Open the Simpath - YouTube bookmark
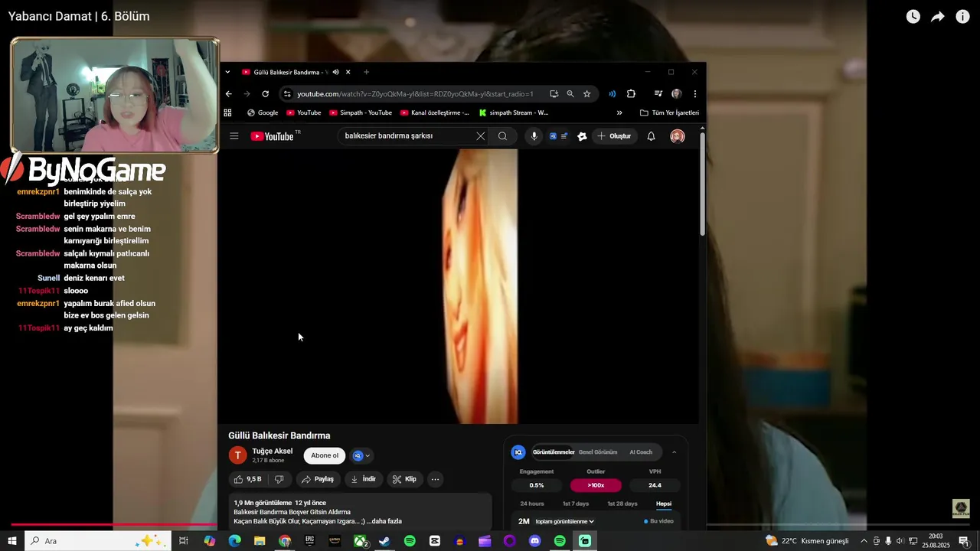The image size is (980, 551). [x=360, y=112]
